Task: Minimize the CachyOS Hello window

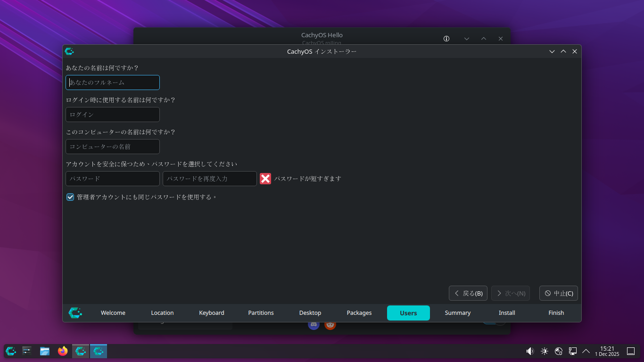Action: (467, 39)
